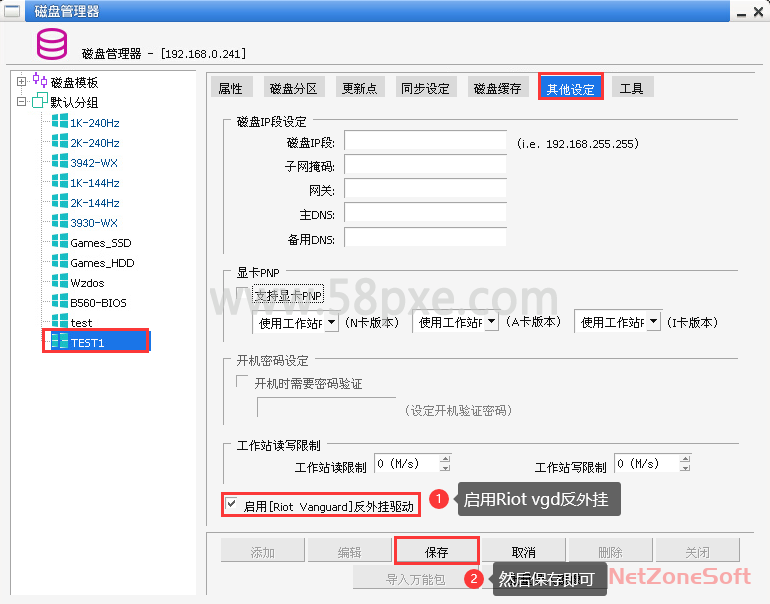Focus the 网关 input field
The image size is (770, 604).
tap(425, 189)
